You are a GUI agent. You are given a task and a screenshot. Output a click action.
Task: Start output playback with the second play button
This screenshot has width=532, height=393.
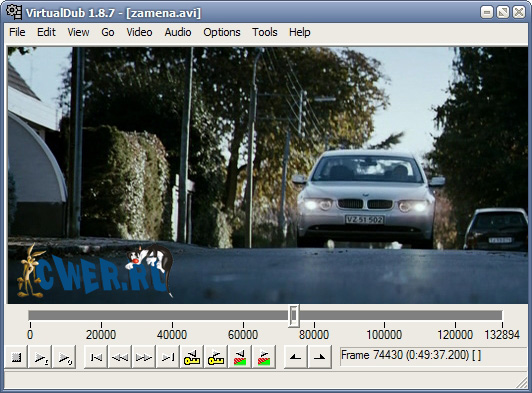(64, 357)
